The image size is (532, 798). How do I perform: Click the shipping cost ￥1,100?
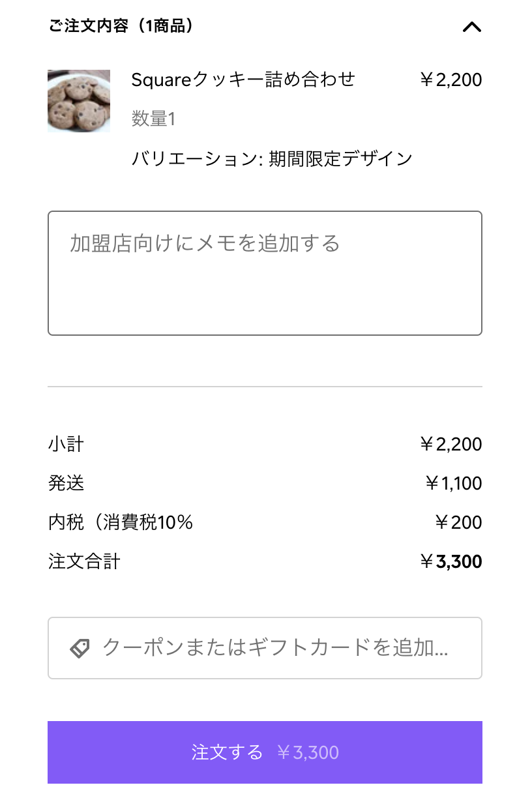[453, 484]
